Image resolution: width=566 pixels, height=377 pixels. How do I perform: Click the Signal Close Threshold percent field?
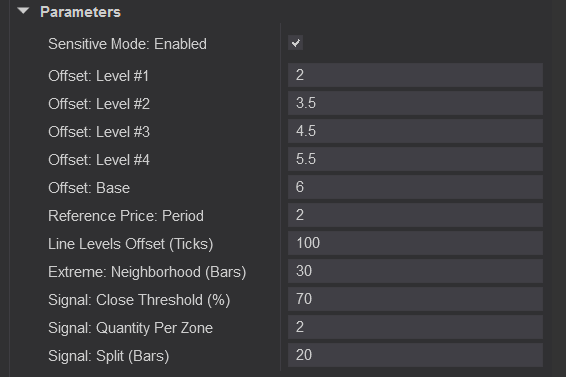[x=415, y=299]
